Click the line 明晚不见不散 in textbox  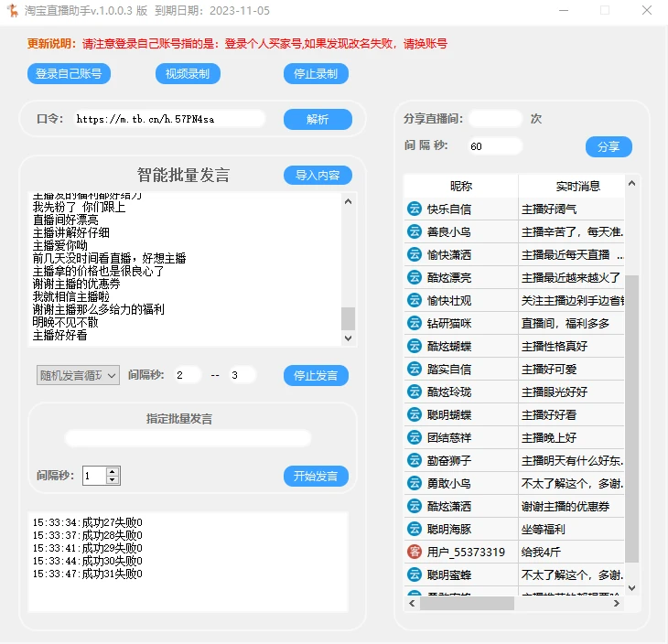(66, 322)
